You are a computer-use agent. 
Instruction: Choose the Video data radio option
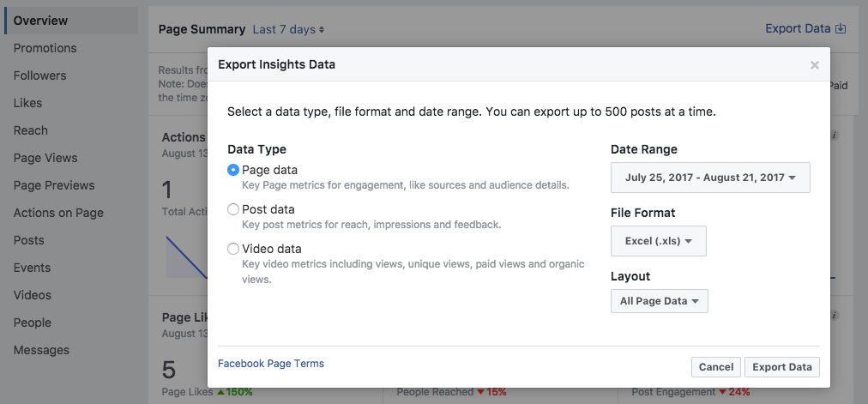pos(233,249)
